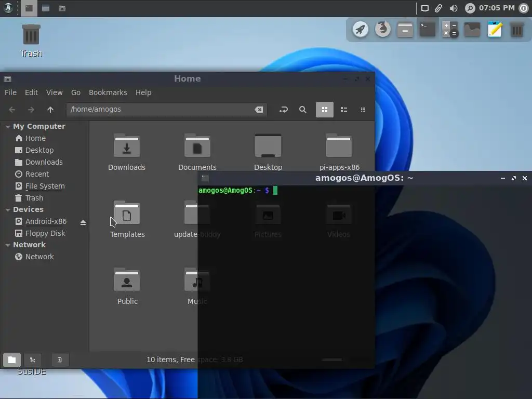Hide the sidebar button

pyautogui.click(x=60, y=360)
